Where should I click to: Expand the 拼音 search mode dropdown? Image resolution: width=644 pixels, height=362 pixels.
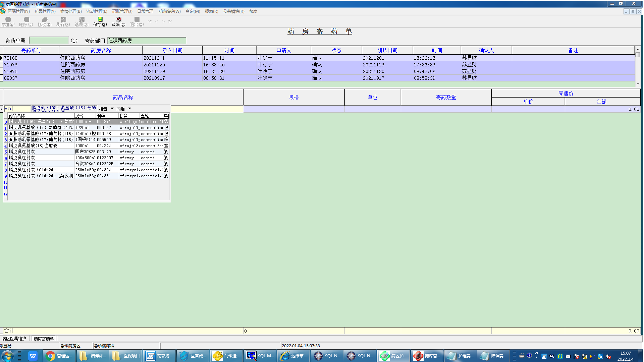pyautogui.click(x=112, y=109)
